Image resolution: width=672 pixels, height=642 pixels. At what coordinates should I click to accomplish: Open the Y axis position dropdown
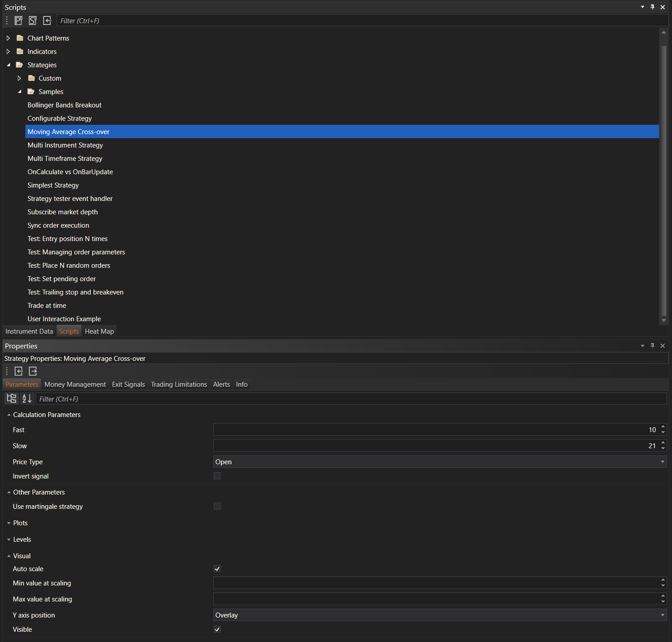click(440, 615)
